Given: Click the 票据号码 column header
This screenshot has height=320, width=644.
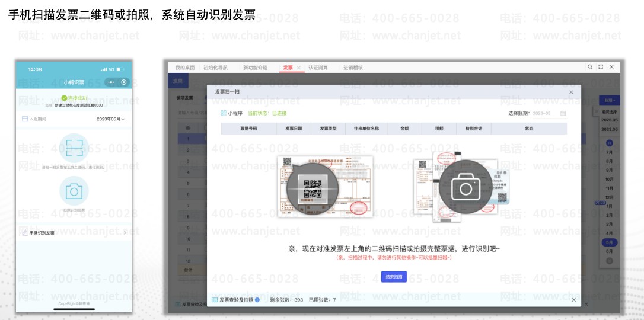Looking at the screenshot, I should coord(248,129).
